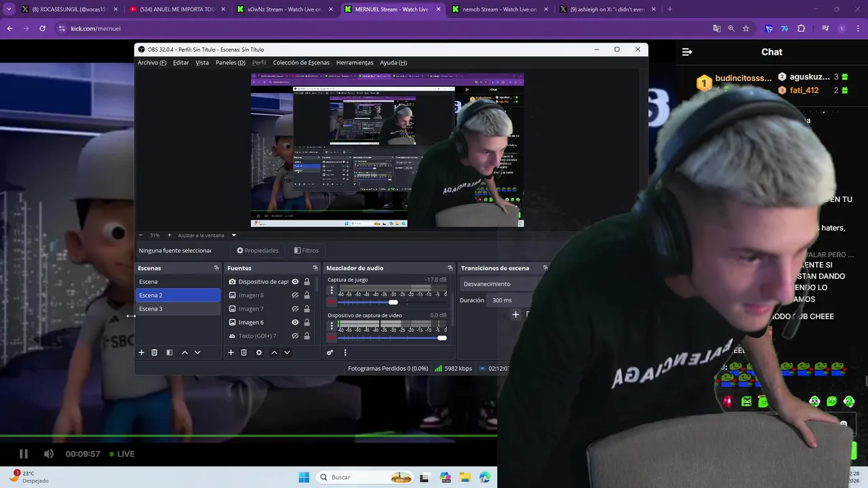Mute the Kick player volume

49,454
